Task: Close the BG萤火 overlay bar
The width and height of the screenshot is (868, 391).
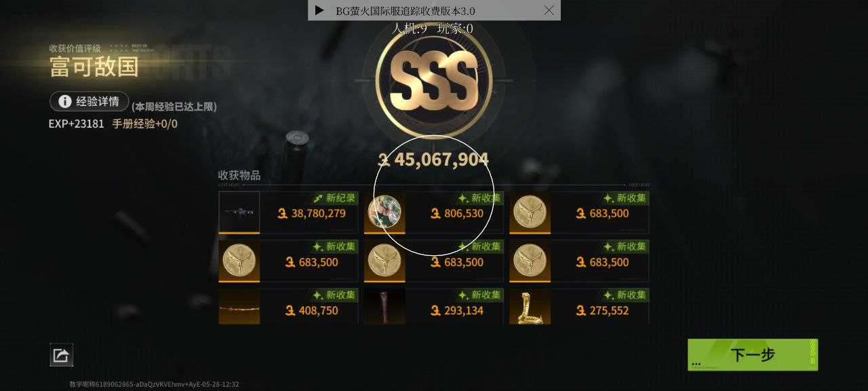Action: click(x=549, y=10)
